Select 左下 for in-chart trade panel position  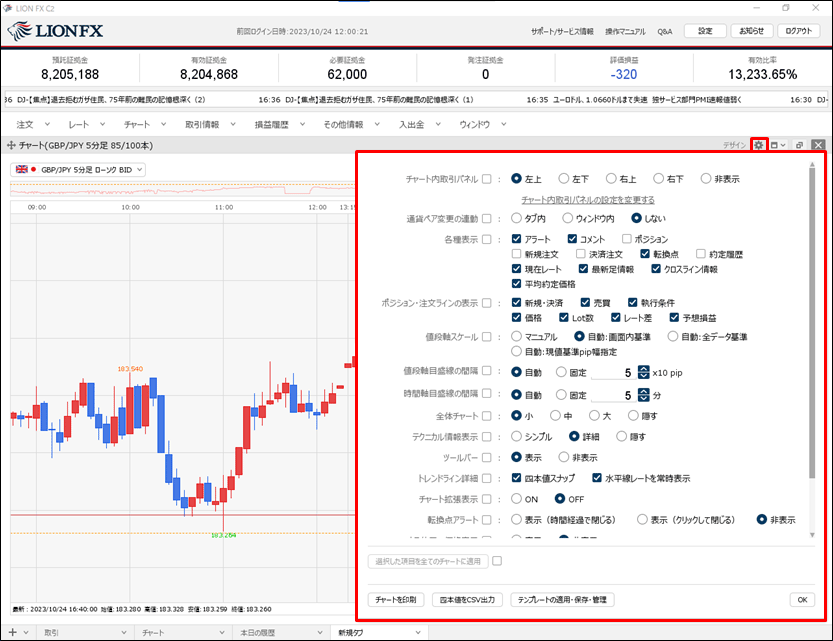(x=564, y=178)
